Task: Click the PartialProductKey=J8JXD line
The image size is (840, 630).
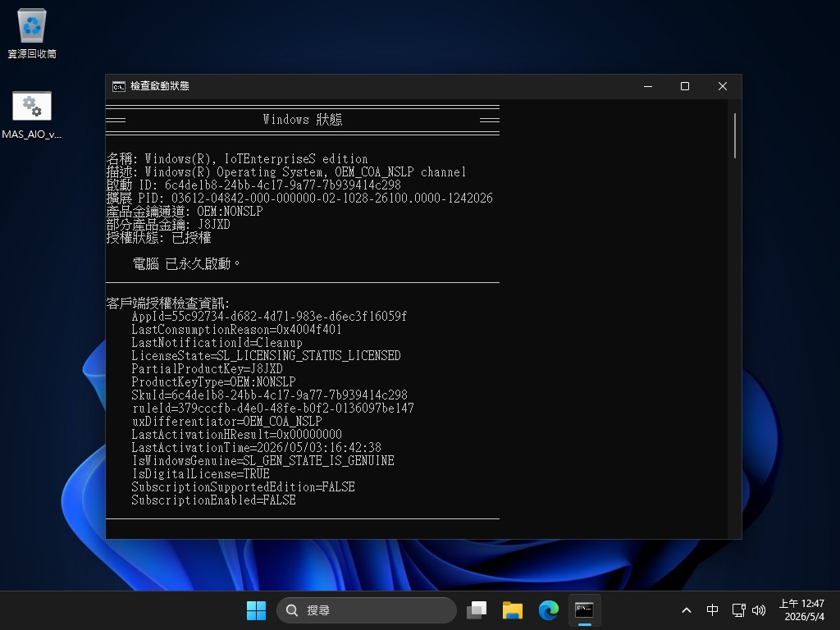Action: 208,368
